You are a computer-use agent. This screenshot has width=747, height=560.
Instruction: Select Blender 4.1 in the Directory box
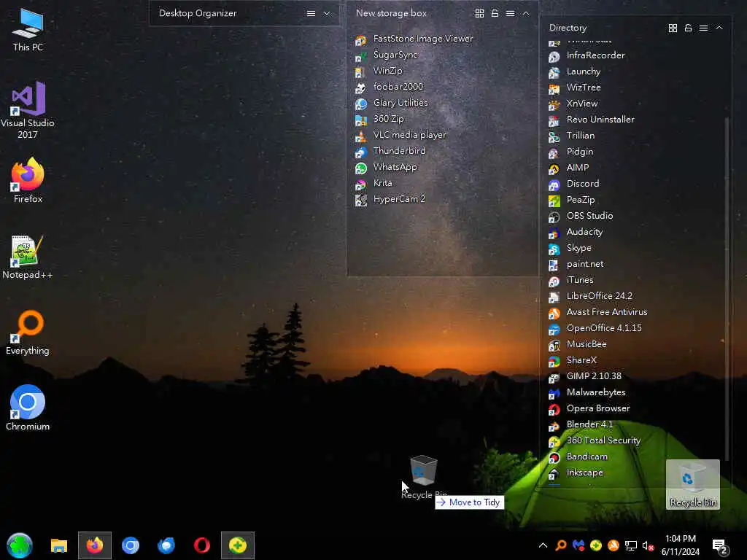click(581, 425)
